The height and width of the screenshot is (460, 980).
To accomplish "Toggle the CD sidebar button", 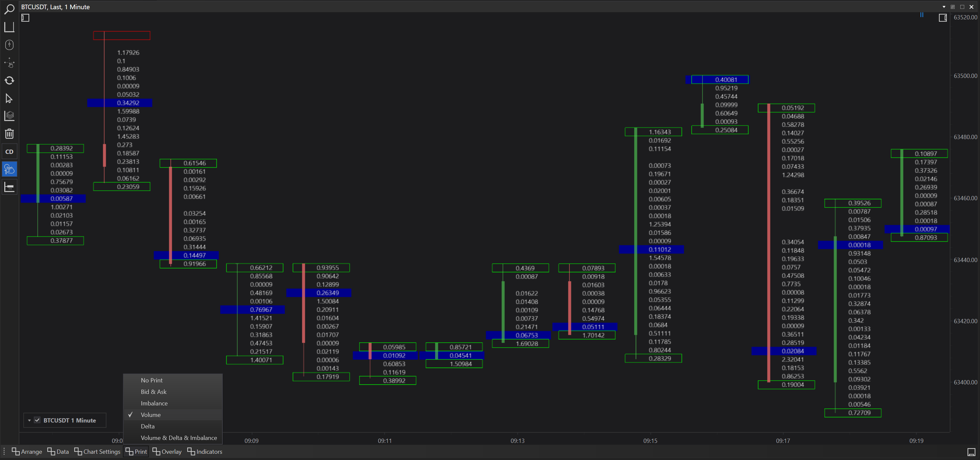I will (x=9, y=152).
